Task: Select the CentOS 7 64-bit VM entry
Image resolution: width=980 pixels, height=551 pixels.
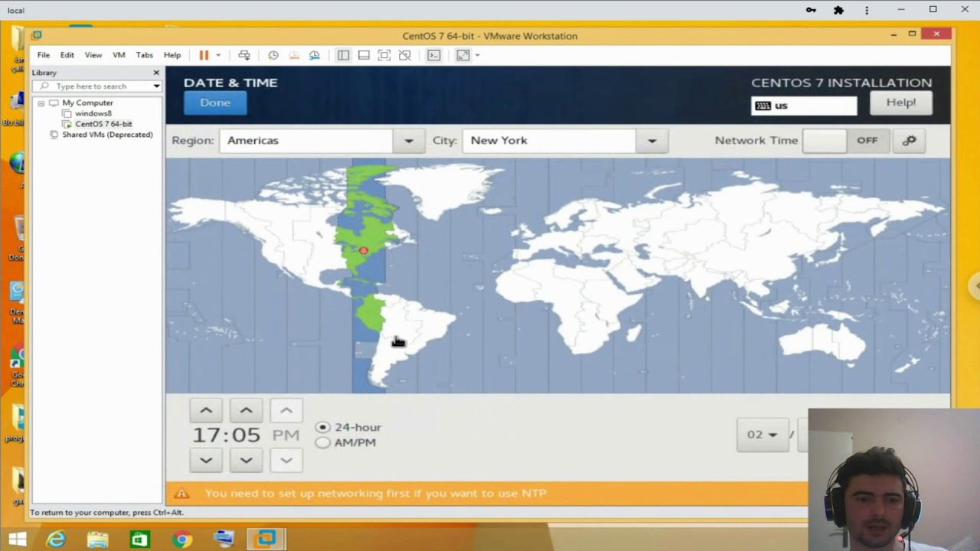Action: coord(103,124)
